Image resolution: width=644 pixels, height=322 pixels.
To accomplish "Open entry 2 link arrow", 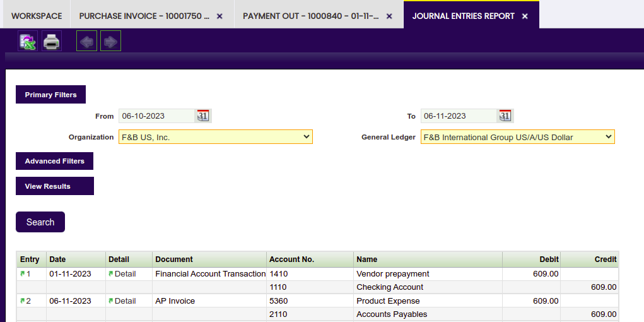I will [23, 301].
